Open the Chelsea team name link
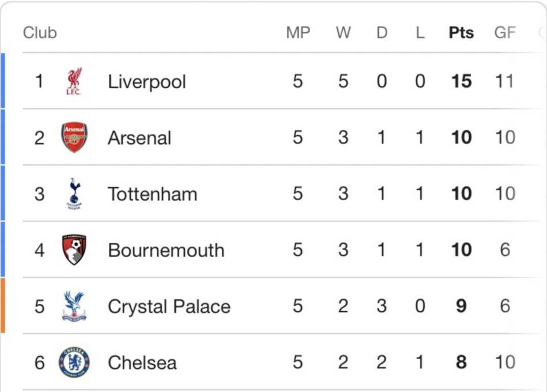Screen dimensions: 547x392 click(x=142, y=363)
